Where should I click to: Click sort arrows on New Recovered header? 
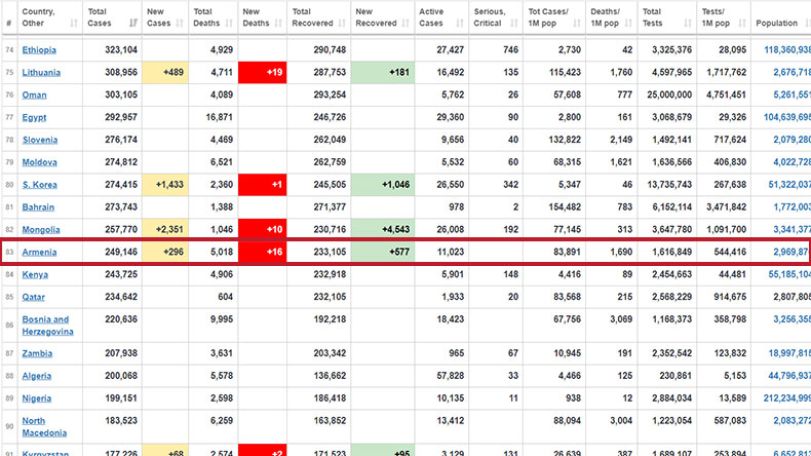click(x=406, y=23)
